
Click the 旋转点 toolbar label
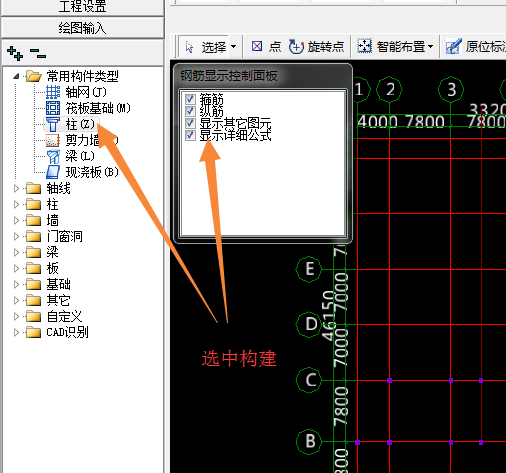click(x=326, y=47)
